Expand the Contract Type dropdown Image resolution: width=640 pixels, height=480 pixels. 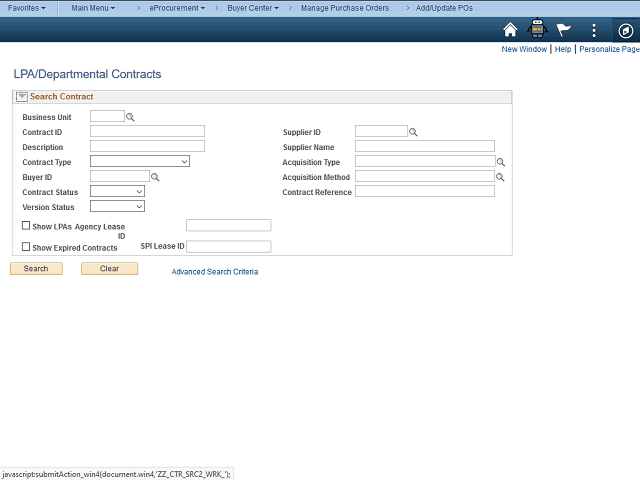(140, 161)
